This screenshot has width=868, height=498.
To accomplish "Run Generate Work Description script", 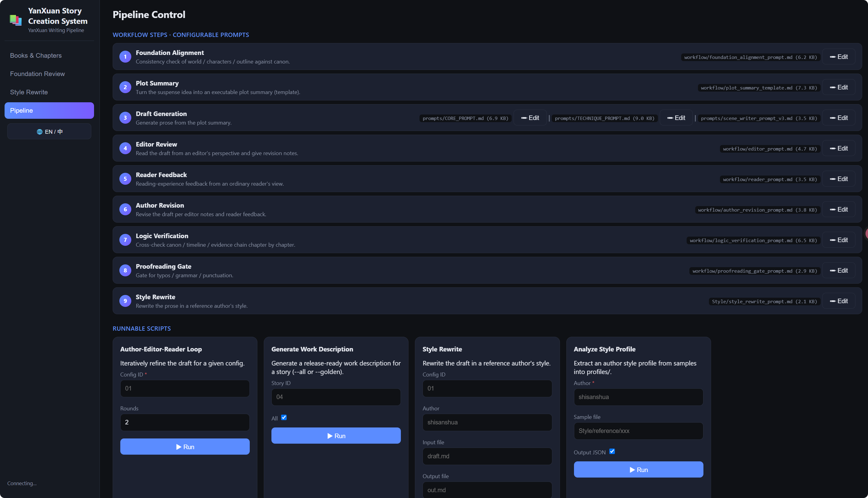I will pos(336,436).
